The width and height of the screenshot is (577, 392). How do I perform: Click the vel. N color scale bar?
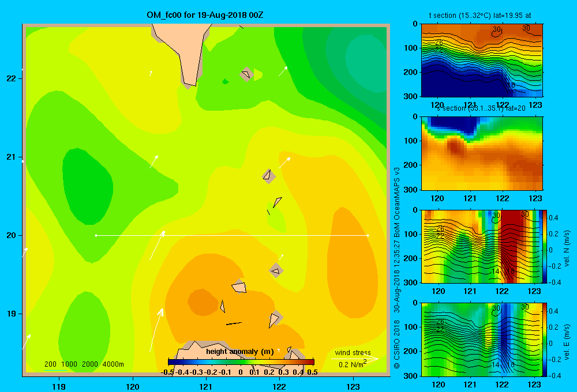(x=545, y=246)
